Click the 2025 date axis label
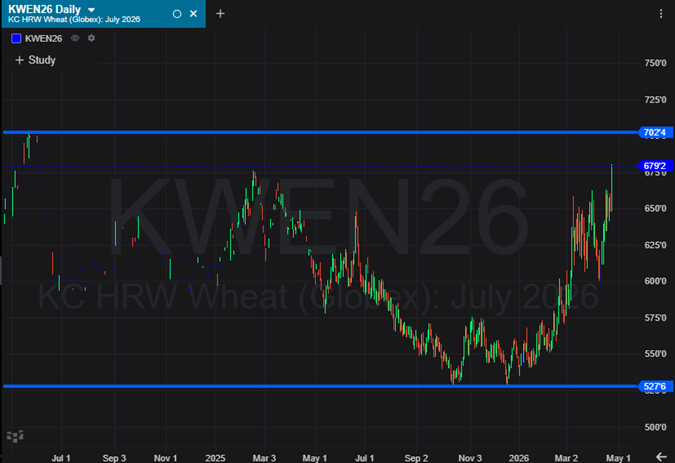675x463 pixels. 215,458
